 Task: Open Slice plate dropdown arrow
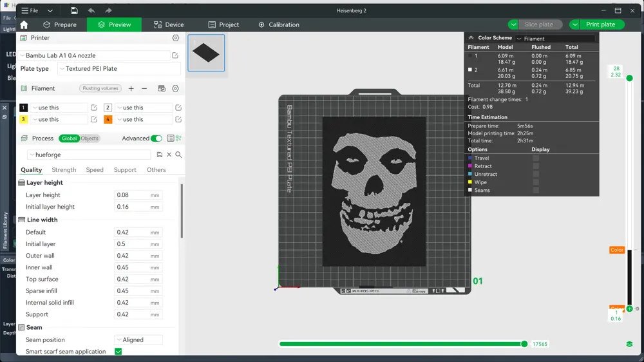tap(513, 24)
